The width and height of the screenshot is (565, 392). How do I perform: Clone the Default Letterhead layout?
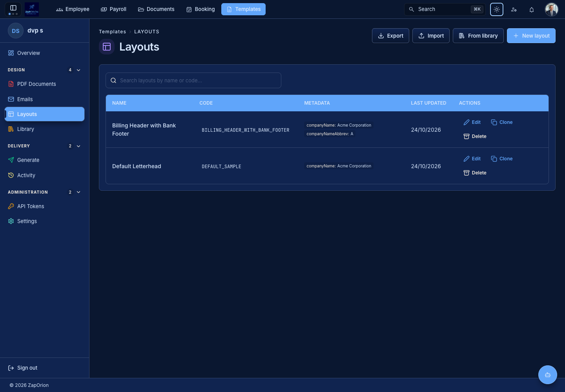(x=502, y=159)
